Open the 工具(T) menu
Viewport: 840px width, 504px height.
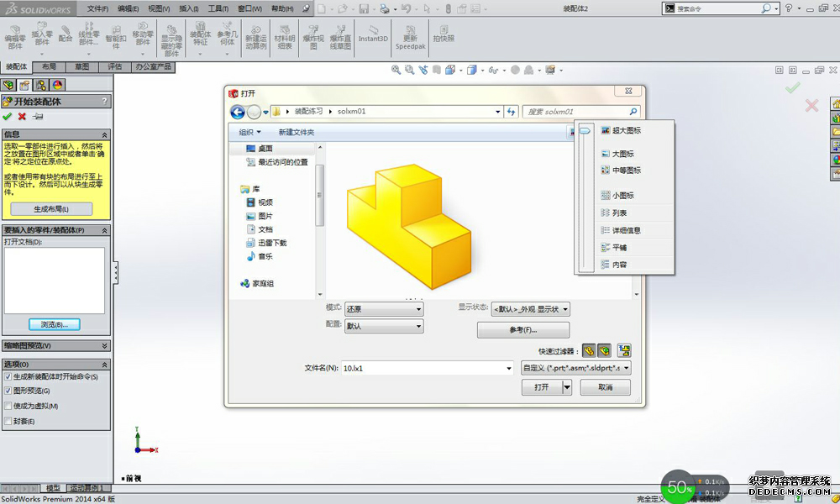218,8
